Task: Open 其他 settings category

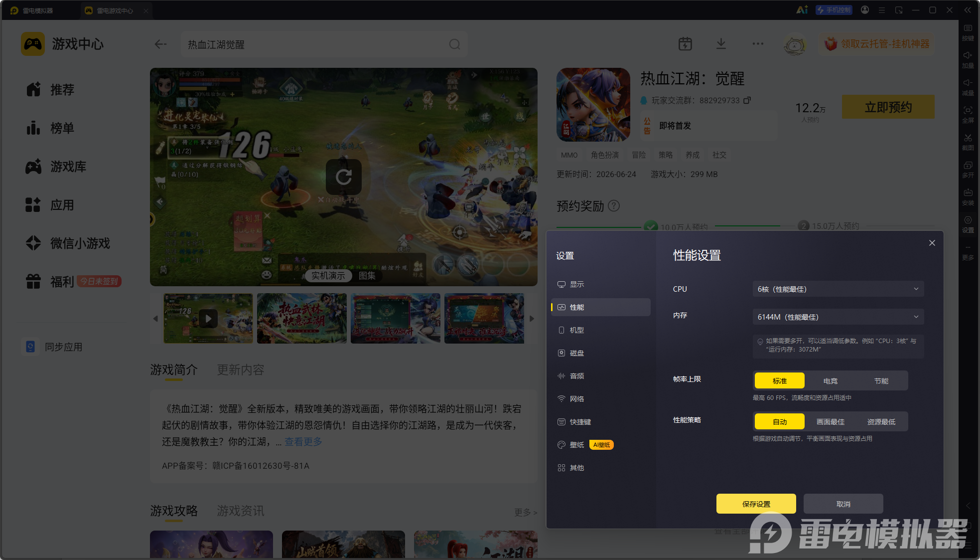Action: tap(600, 468)
